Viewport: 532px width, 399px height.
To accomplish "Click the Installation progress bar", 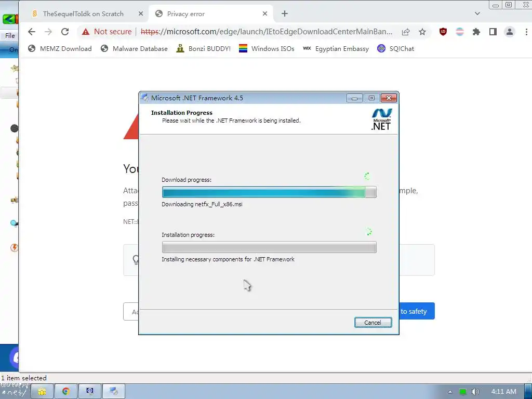I will (x=269, y=247).
